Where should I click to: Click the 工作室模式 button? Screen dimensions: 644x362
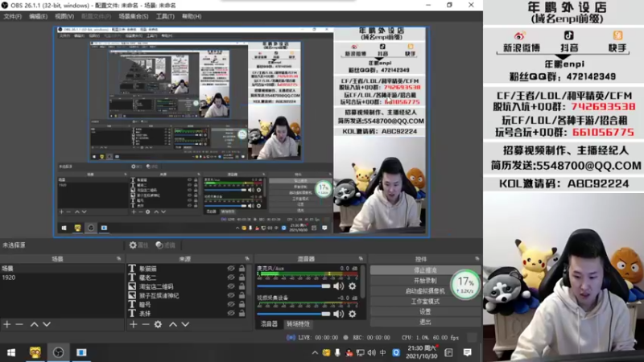pos(425,301)
